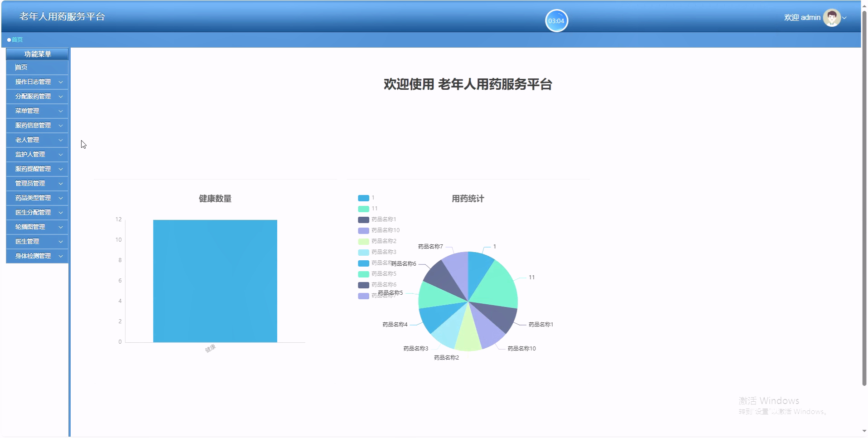Click pie label 药品名称5 left of chart
This screenshot has width=868, height=438.
pos(390,293)
